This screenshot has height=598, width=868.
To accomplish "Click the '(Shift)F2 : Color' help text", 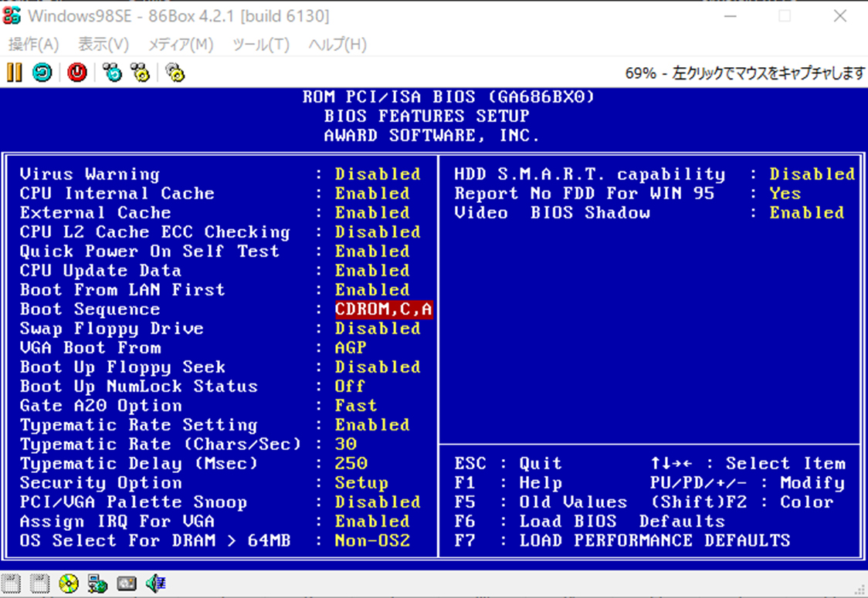I will 742,502.
